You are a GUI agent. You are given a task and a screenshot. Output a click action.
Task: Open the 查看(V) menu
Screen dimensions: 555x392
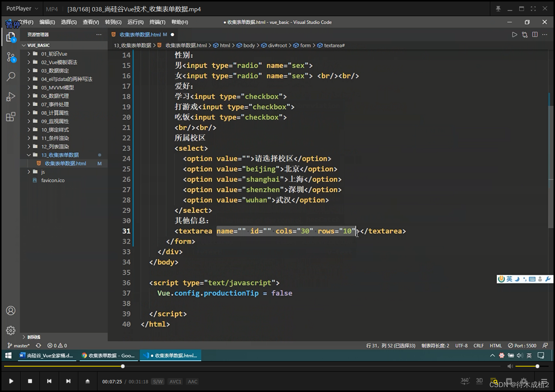(91, 22)
